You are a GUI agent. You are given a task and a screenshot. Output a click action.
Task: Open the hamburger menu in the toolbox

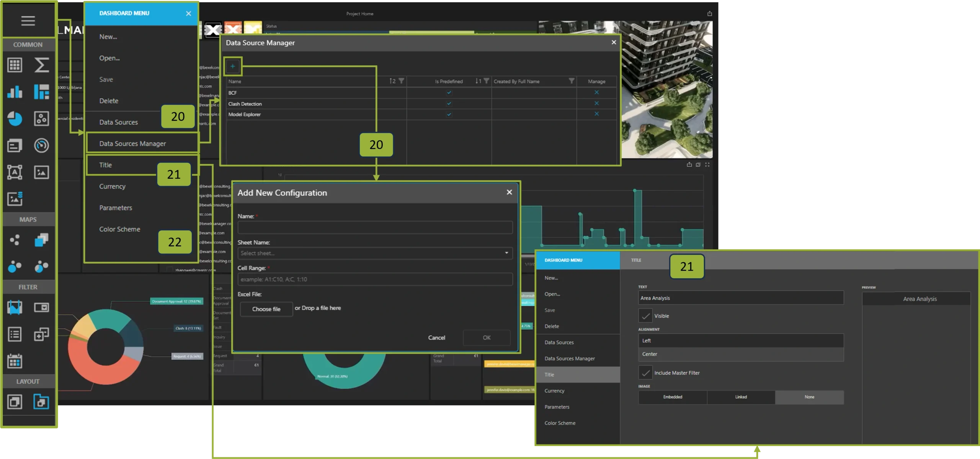point(28,21)
